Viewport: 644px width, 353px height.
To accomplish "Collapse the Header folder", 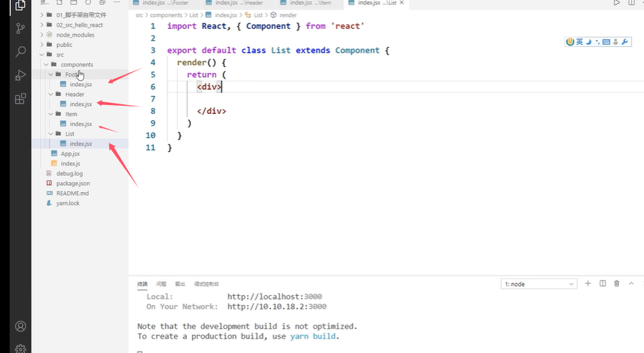I will click(74, 95).
